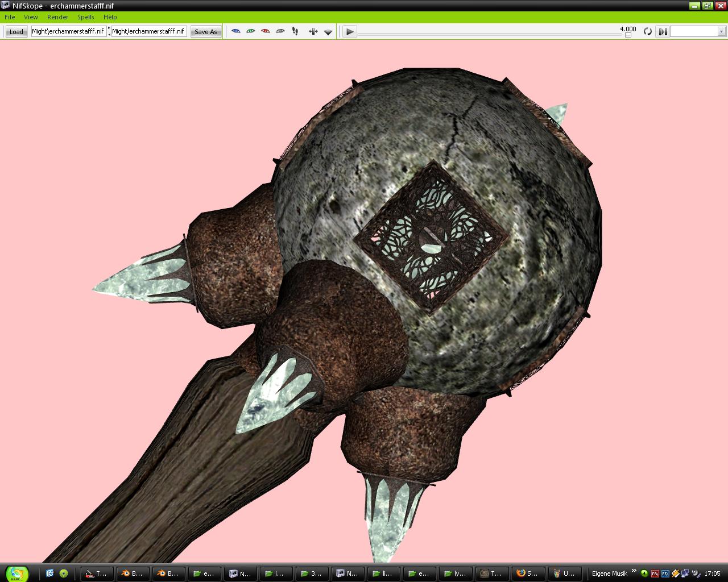The height and width of the screenshot is (582, 728).
Task: Click the load file path field
Action: 68,31
